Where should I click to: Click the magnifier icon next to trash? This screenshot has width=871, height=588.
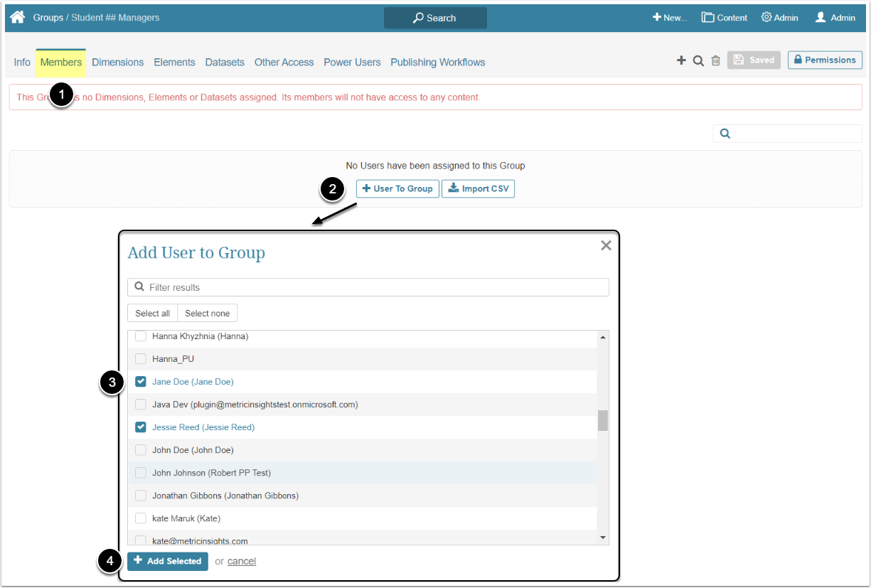[x=698, y=61]
